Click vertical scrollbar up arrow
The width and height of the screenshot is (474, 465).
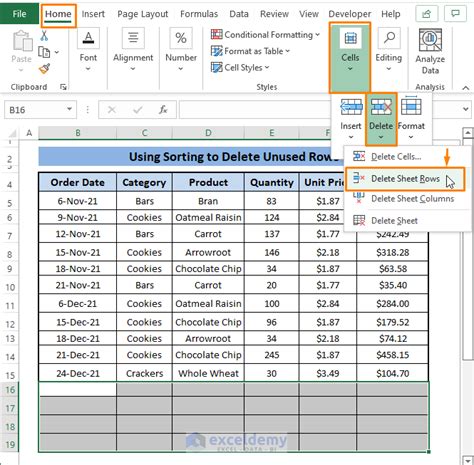468,133
